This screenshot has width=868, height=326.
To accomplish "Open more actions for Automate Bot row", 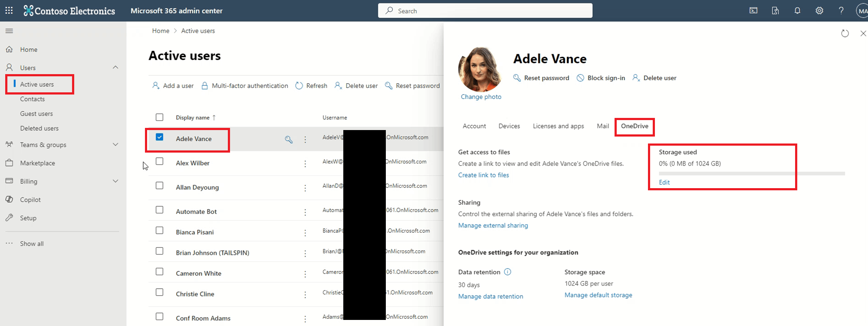I will tap(305, 212).
